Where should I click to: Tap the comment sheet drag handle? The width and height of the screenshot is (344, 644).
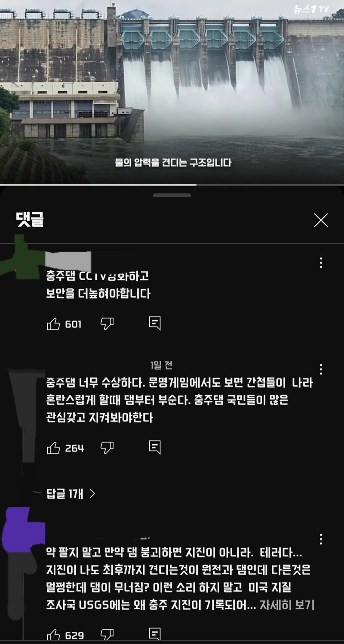172,195
